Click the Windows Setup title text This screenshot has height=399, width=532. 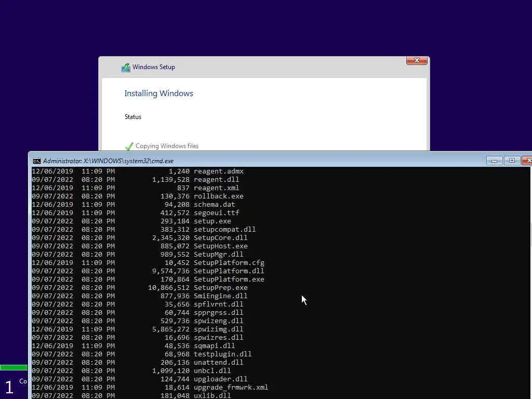tap(154, 67)
